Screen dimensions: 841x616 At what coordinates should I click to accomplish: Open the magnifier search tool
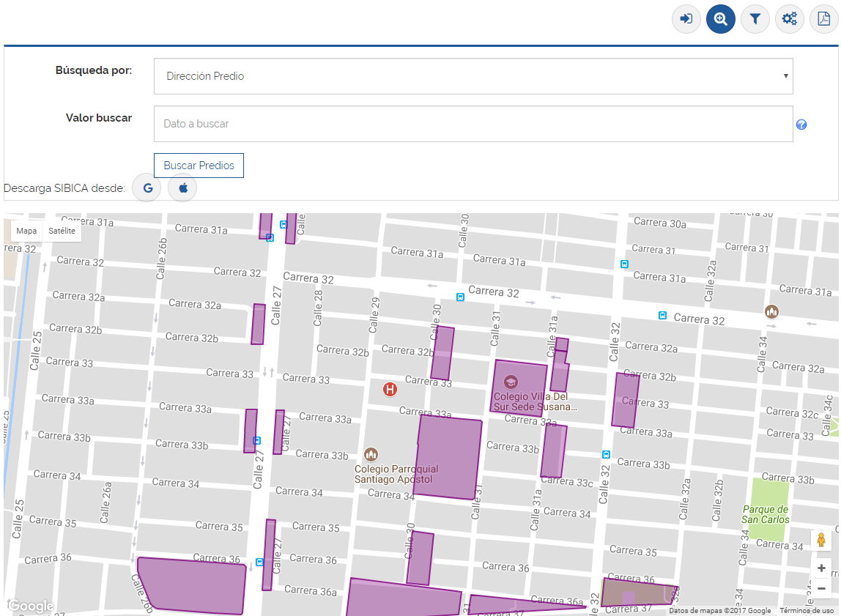point(721,19)
